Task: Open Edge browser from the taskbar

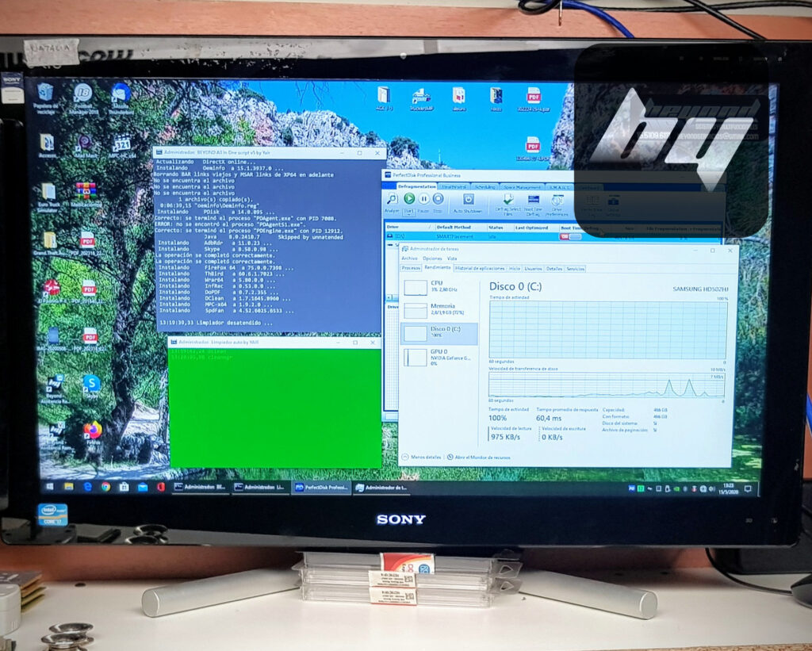Action: pyautogui.click(x=87, y=487)
